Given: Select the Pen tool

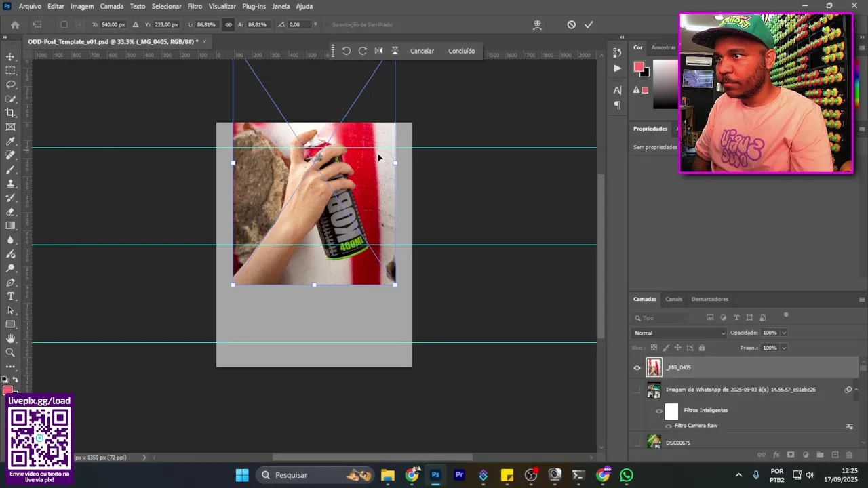Looking at the screenshot, I should tap(10, 283).
